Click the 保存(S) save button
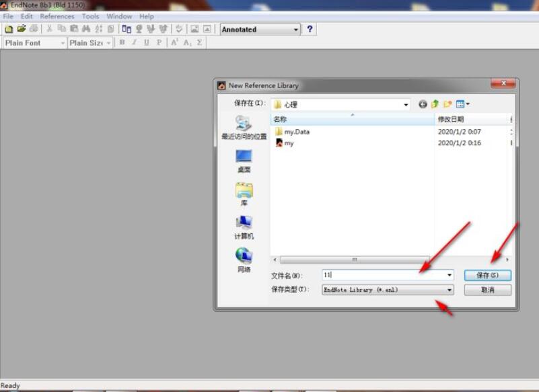 tap(487, 275)
